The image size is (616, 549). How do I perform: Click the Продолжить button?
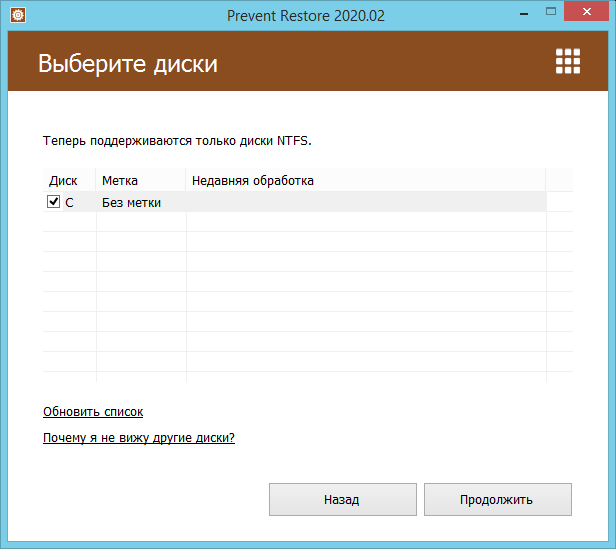point(498,499)
